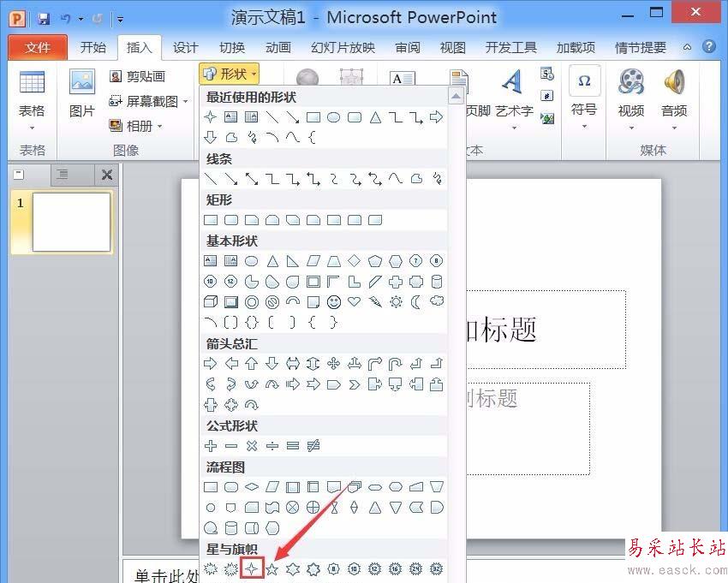Select the donut shape in basic shapes

click(252, 302)
